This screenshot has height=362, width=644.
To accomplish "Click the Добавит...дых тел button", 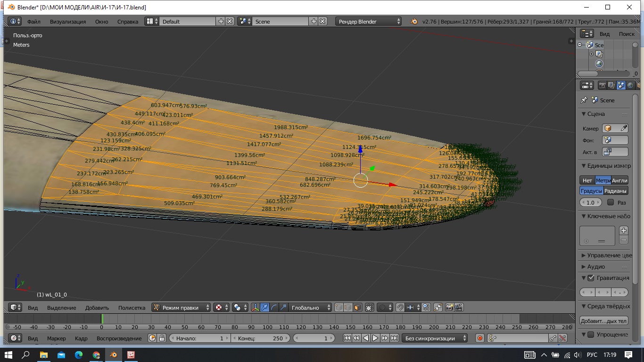I will coord(603,321).
